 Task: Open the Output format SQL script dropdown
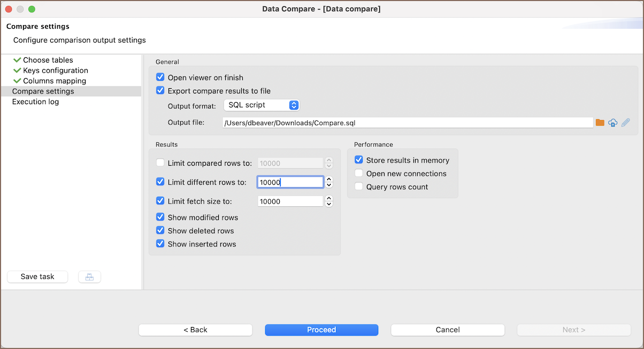[x=261, y=105]
